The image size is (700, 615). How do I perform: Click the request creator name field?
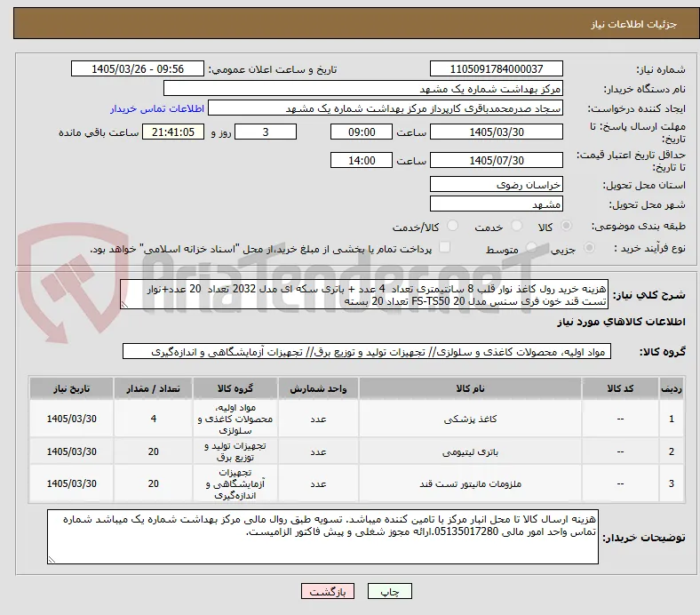coord(386,108)
